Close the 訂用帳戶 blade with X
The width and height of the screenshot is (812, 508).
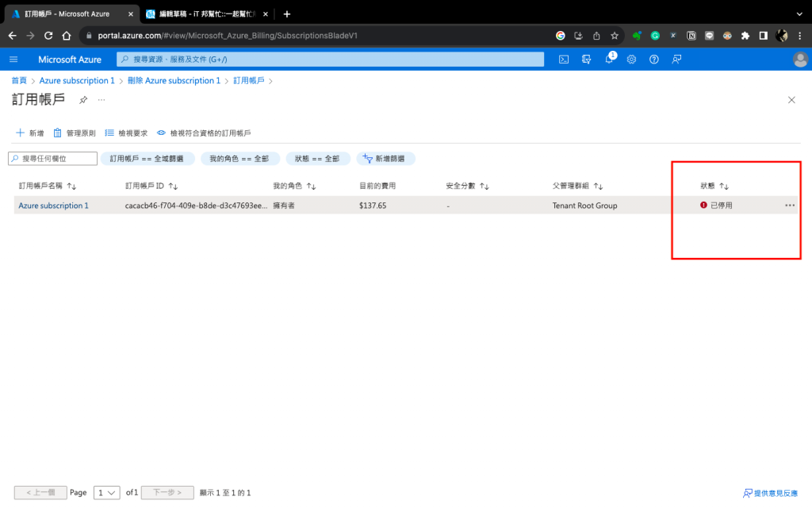click(791, 99)
